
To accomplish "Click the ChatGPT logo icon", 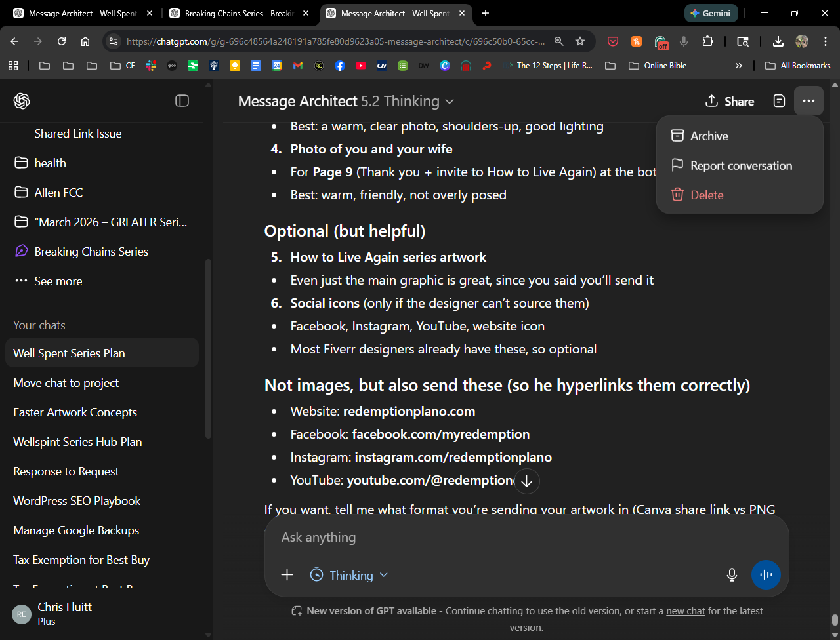I will coord(22,100).
